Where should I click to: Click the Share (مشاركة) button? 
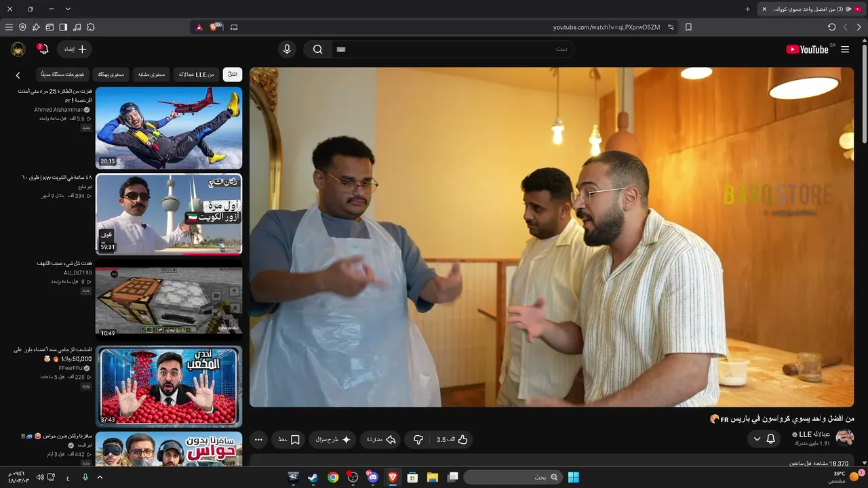[381, 440]
